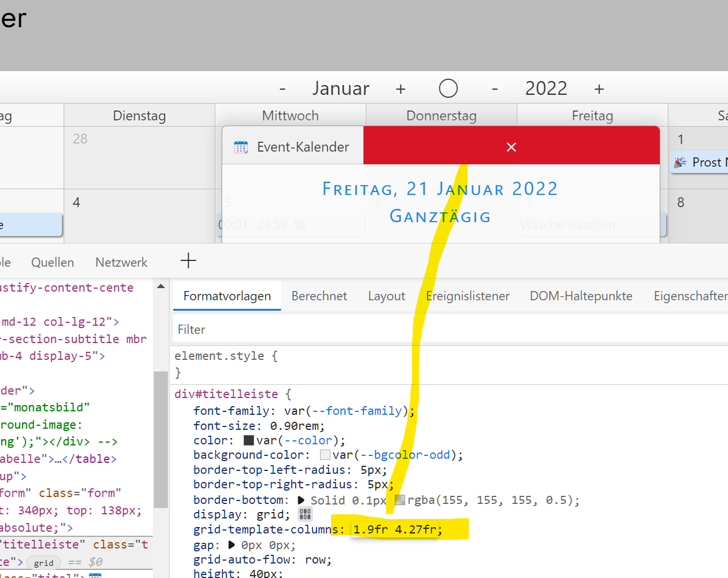Viewport: 728px width, 578px height.
Task: Expand the border-bottom shorthand property
Action: point(301,500)
